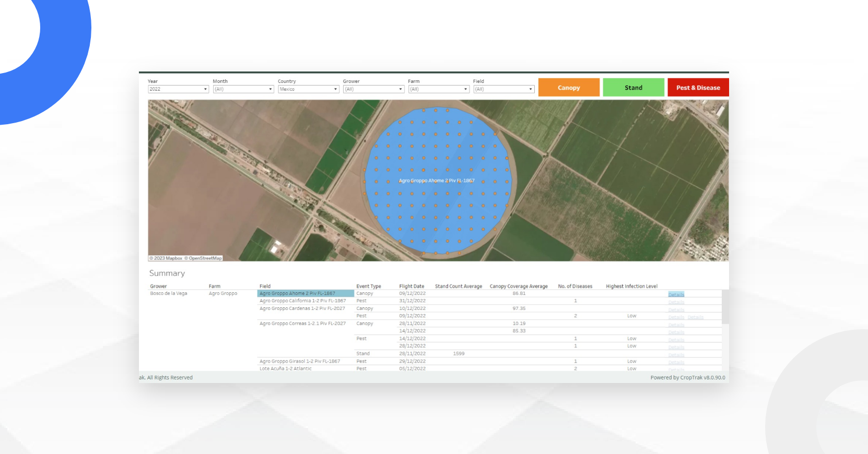Click the Canopy Coverage Average column header
The height and width of the screenshot is (454, 868).
[519, 286]
